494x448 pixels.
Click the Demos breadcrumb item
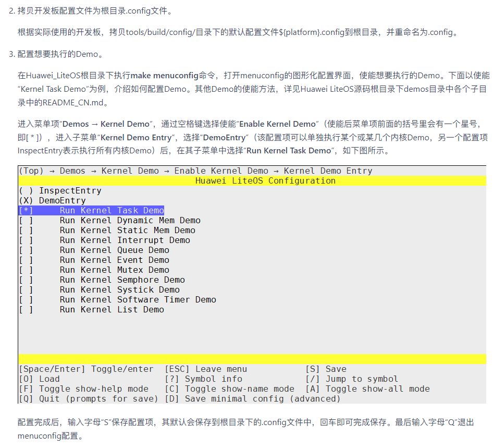72,171
